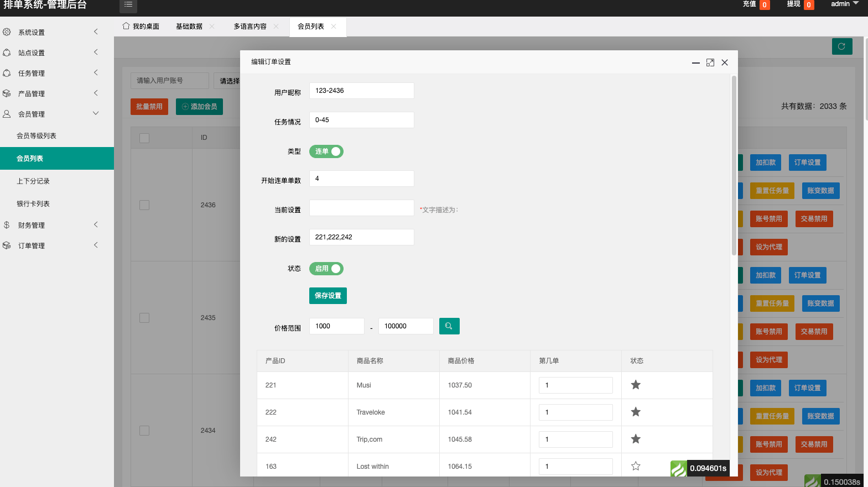The width and height of the screenshot is (868, 487).
Task: Open 银行卡列表 in the sidebar
Action: tap(33, 204)
